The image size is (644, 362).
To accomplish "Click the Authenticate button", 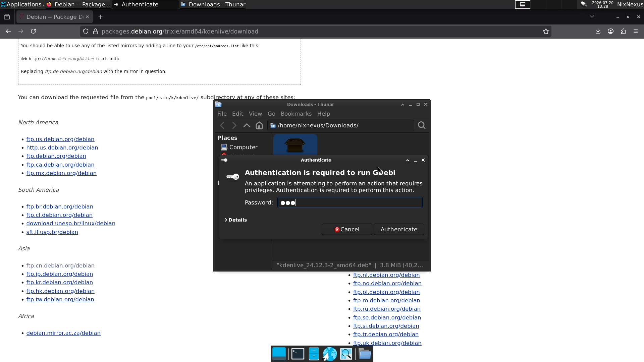I will click(x=399, y=229).
